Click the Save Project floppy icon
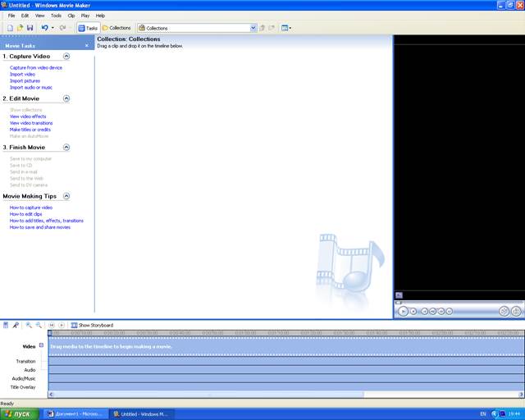Screen dimensions: 525x420 pos(30,28)
